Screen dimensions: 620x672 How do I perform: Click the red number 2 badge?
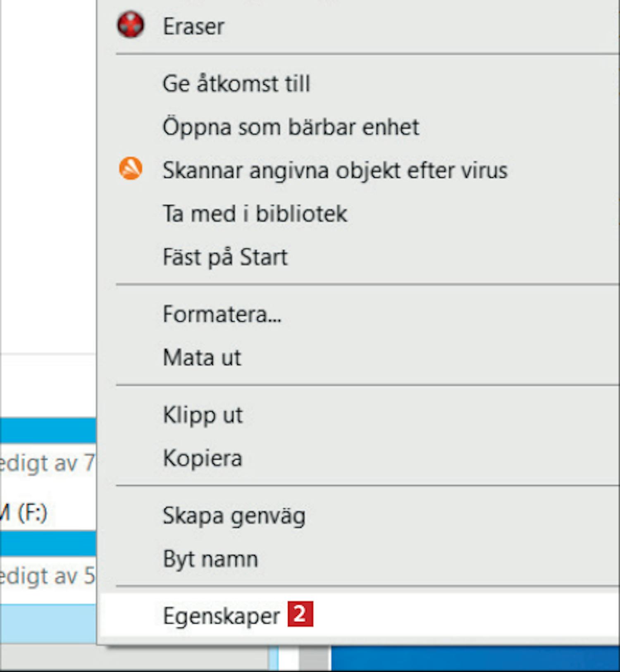tap(300, 615)
